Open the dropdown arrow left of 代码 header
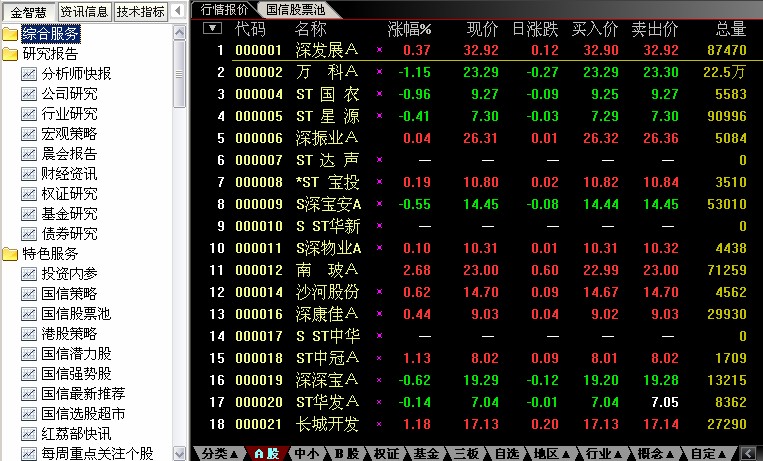This screenshot has height=461, width=763. (212, 28)
